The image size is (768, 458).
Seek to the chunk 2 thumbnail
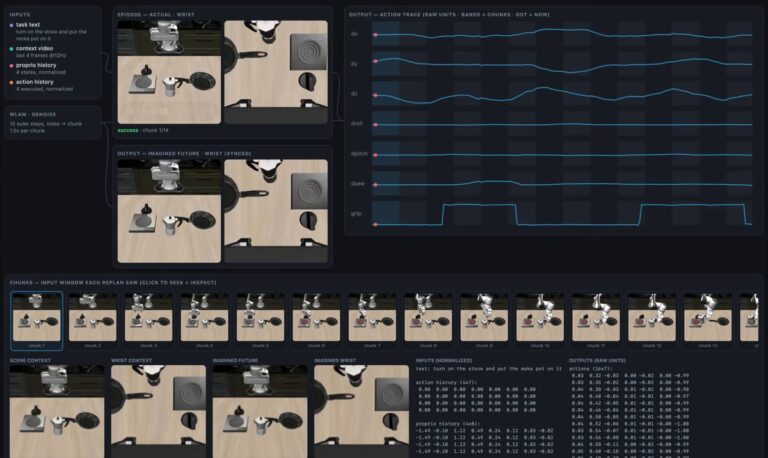(93, 320)
